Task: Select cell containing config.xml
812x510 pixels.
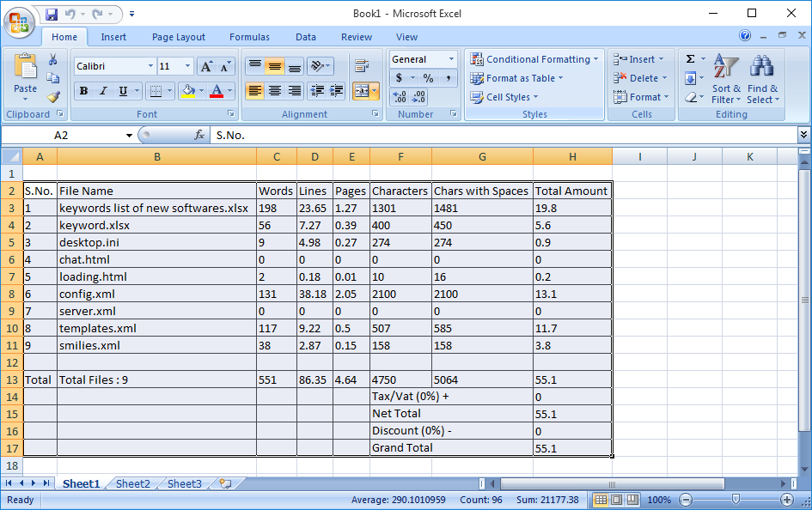Action: (157, 294)
